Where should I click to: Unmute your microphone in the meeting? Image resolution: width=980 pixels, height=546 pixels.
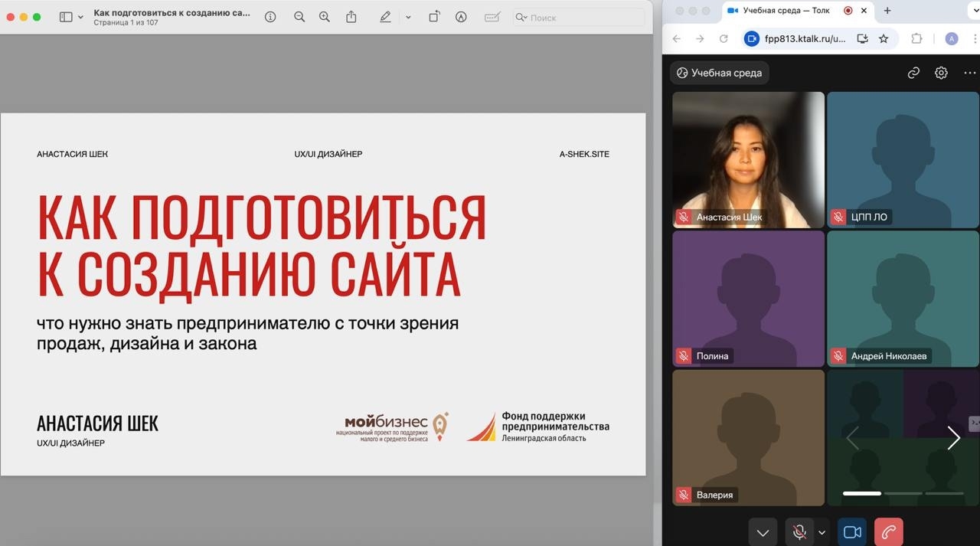click(799, 532)
